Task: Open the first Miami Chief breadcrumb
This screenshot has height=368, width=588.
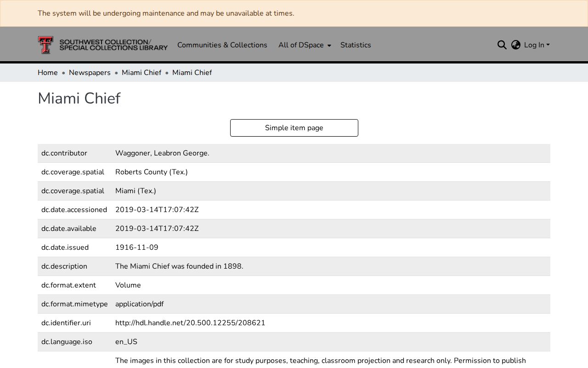Action: click(x=141, y=73)
